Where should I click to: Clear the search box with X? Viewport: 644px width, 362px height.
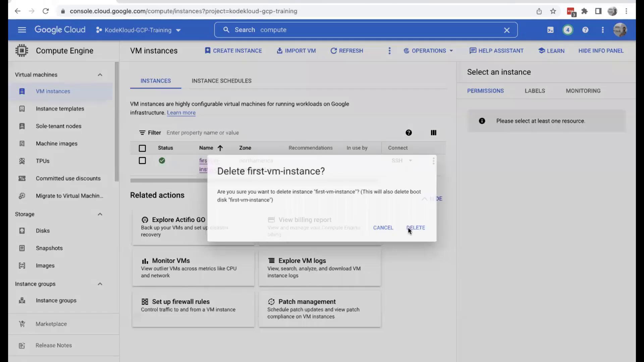pyautogui.click(x=506, y=30)
